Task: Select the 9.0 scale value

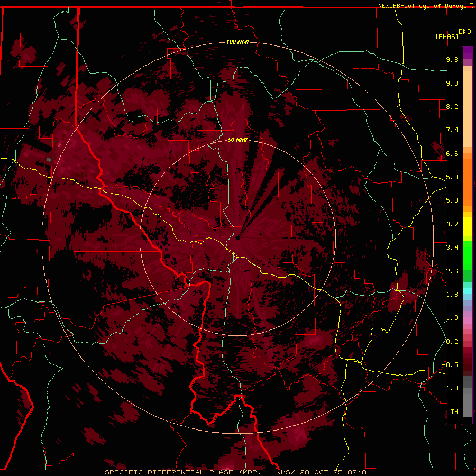Action: pyautogui.click(x=452, y=83)
